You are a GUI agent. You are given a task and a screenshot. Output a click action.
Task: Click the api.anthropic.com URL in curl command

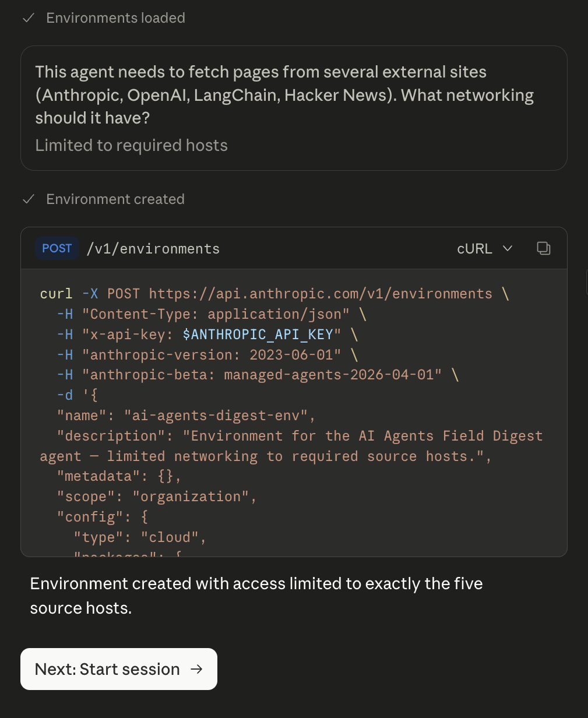pyautogui.click(x=321, y=294)
